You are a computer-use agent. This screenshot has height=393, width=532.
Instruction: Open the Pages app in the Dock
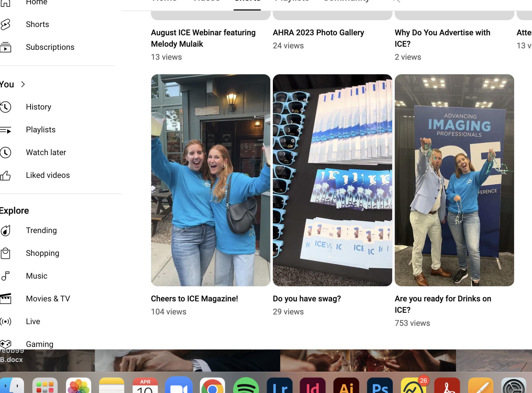pos(480,385)
